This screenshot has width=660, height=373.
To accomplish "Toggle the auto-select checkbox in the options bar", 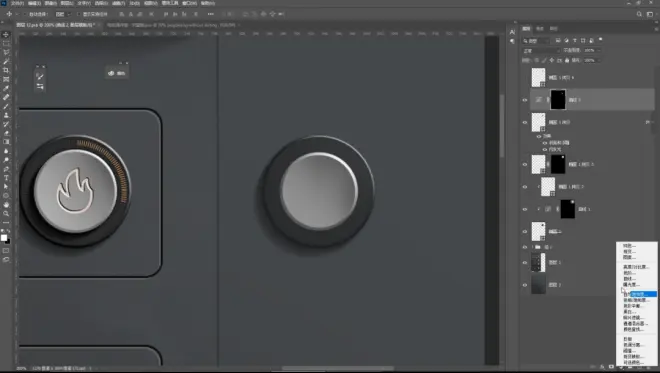I will 25,14.
